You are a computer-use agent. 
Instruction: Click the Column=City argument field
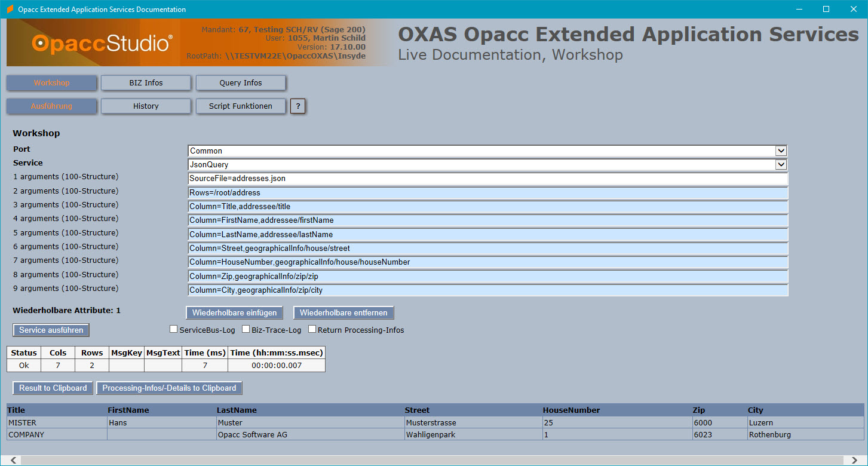(x=487, y=290)
